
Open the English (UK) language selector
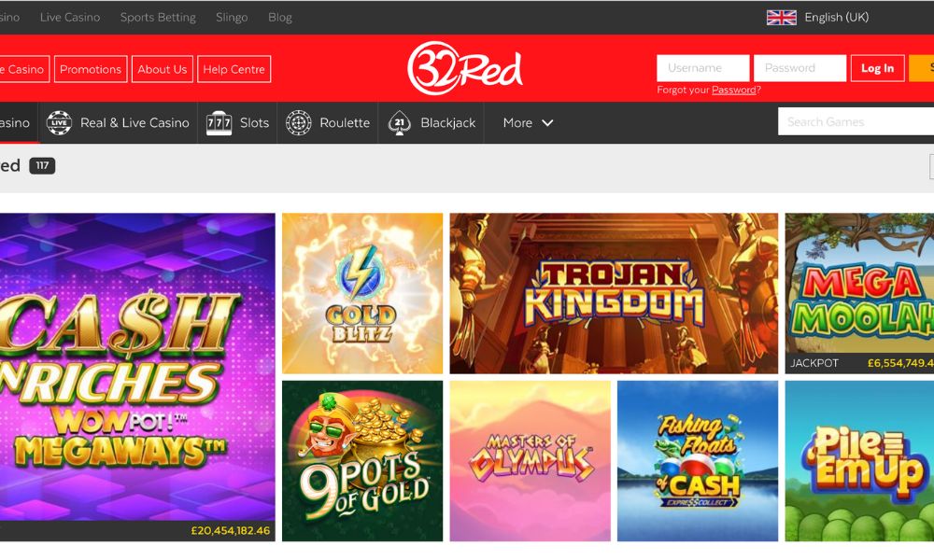(817, 18)
